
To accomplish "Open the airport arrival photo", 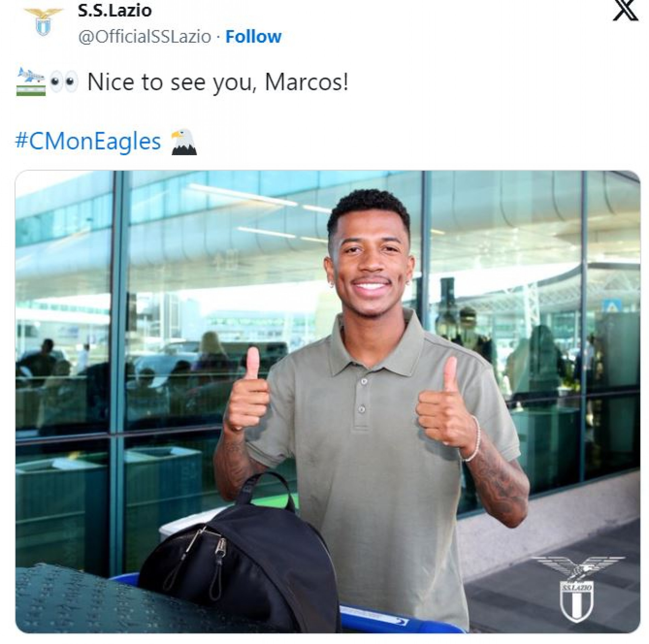I will (x=328, y=402).
